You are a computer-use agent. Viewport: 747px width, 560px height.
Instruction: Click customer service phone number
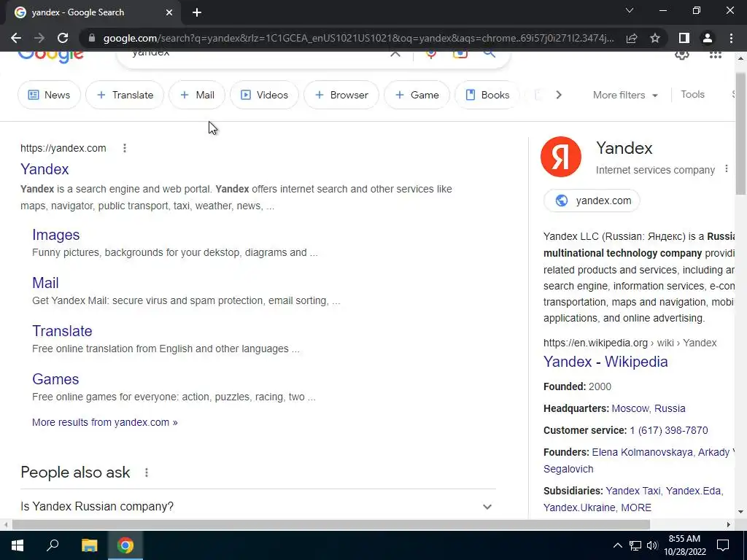(x=669, y=430)
